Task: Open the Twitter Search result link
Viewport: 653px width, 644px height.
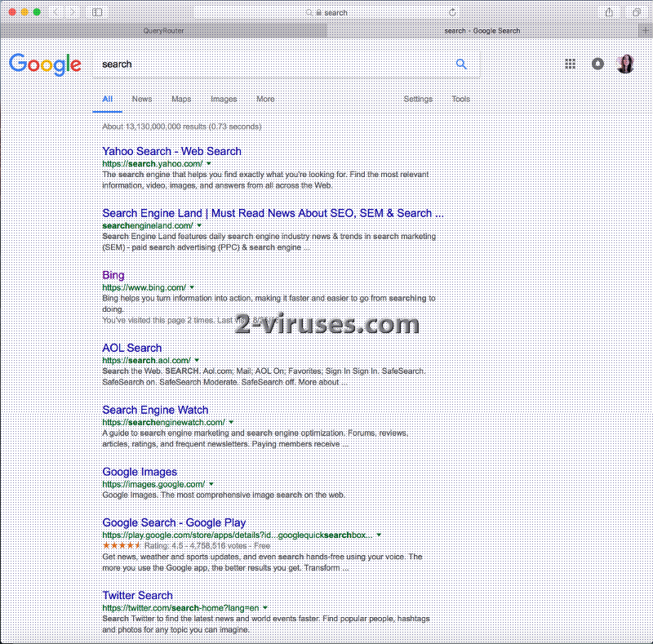Action: tap(137, 595)
